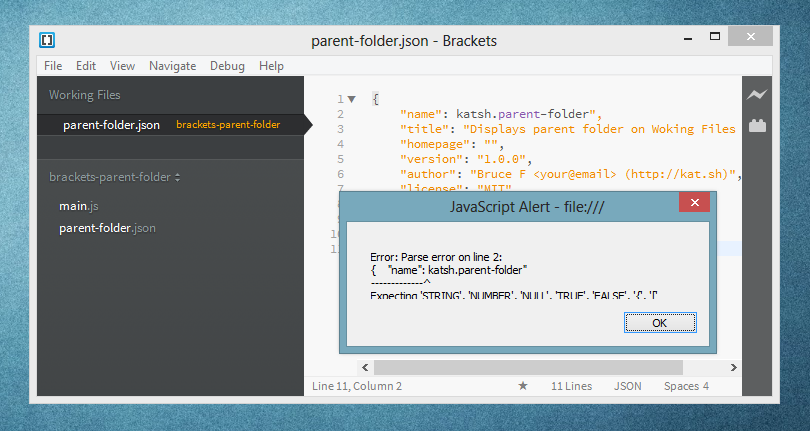Open the Edit menu
This screenshot has width=810, height=431.
(86, 66)
